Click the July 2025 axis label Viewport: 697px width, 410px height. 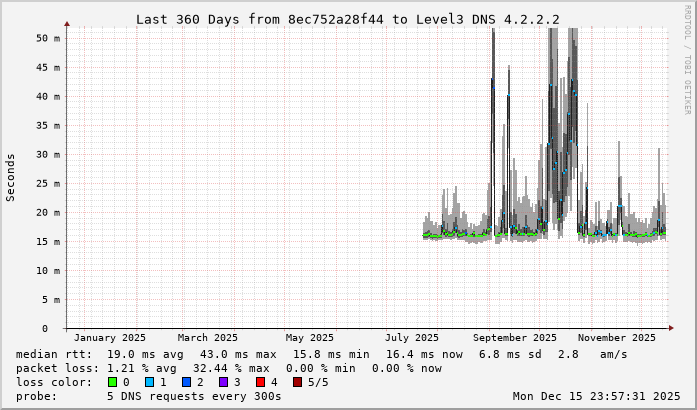412,338
